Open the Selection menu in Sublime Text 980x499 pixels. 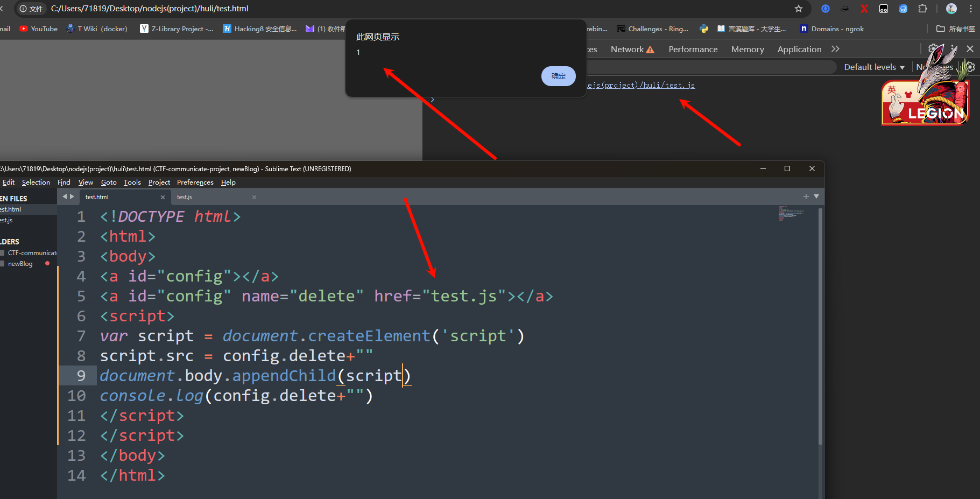pyautogui.click(x=36, y=182)
